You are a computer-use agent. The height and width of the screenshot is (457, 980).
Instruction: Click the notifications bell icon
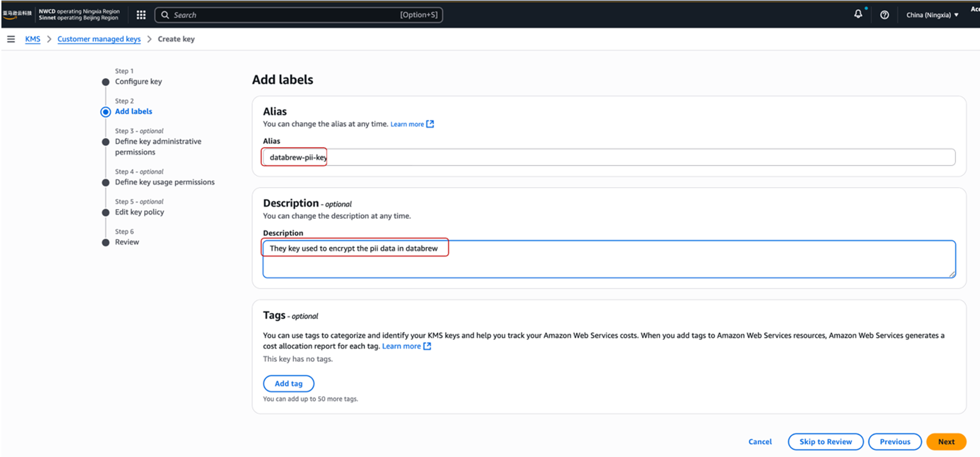click(x=858, y=14)
